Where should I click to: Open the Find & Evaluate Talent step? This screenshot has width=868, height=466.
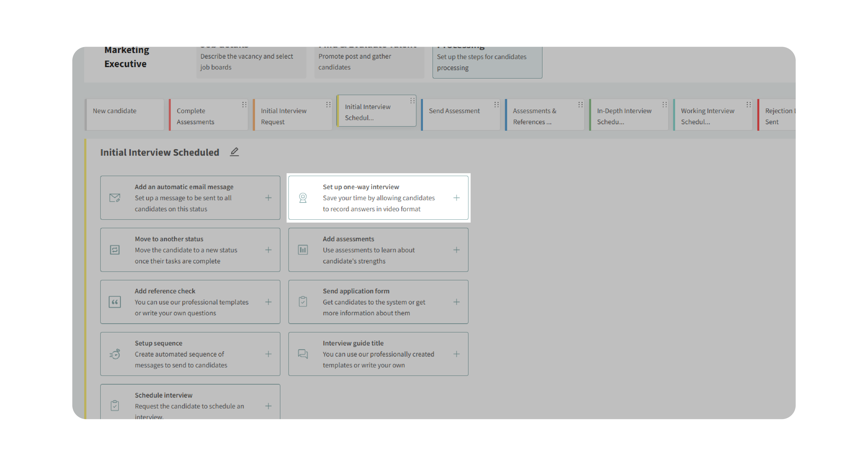(369, 61)
